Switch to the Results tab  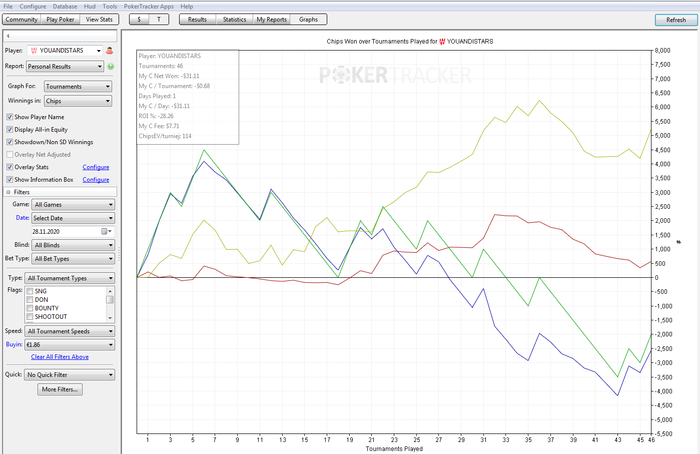tap(197, 20)
